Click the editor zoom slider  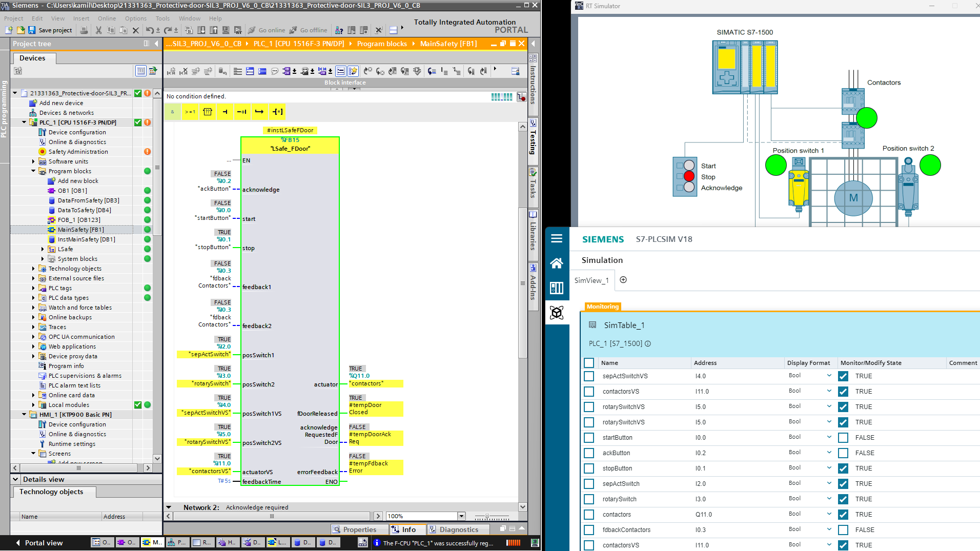487,516
